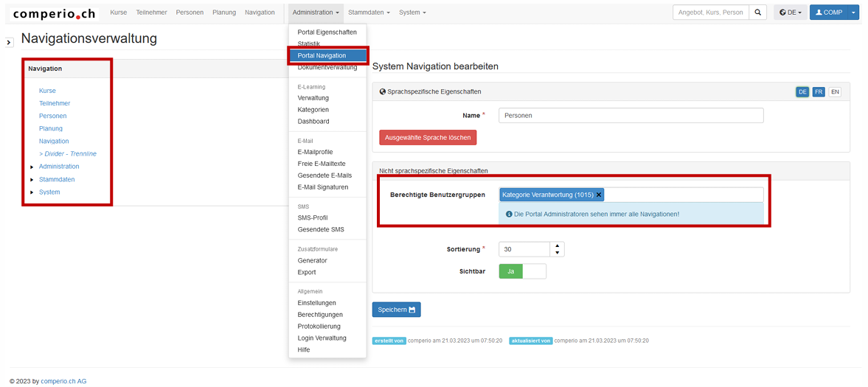
Task: Expand the Administration tree node
Action: coord(32,167)
